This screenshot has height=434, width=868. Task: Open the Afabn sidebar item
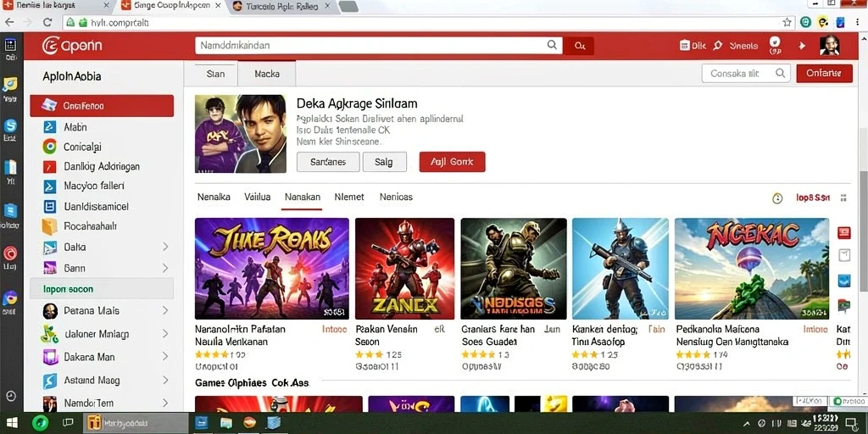pyautogui.click(x=75, y=127)
